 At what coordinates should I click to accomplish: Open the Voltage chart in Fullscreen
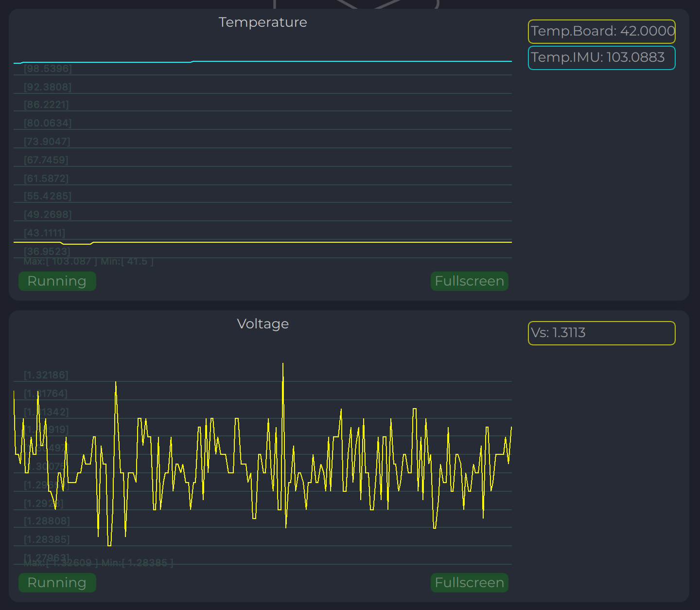[470, 583]
